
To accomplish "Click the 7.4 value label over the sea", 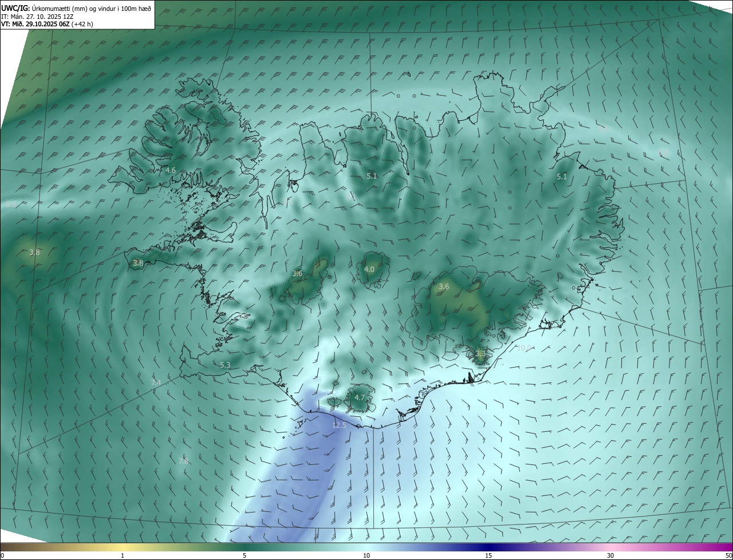I will (x=156, y=382).
